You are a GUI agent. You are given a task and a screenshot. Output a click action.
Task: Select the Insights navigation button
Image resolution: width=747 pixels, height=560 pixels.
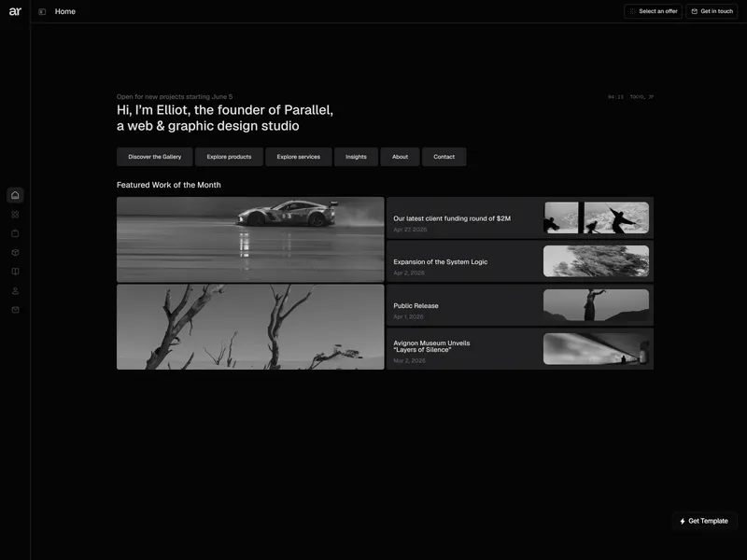(357, 157)
